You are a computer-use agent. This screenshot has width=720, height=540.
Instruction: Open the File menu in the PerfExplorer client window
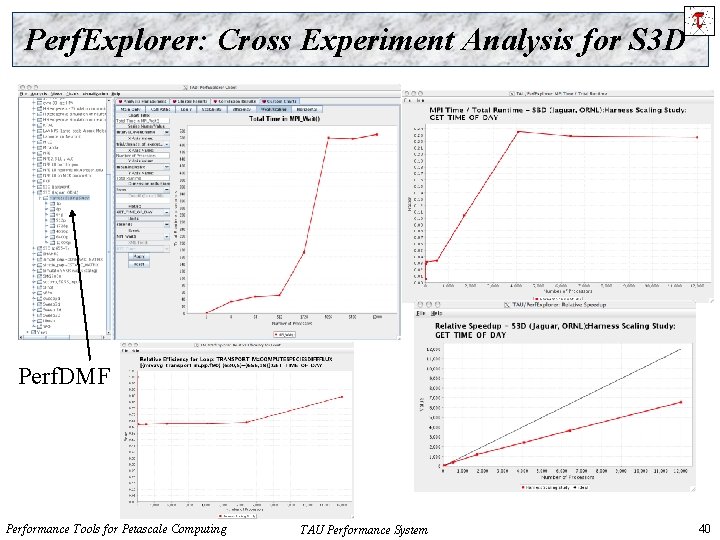(23, 94)
